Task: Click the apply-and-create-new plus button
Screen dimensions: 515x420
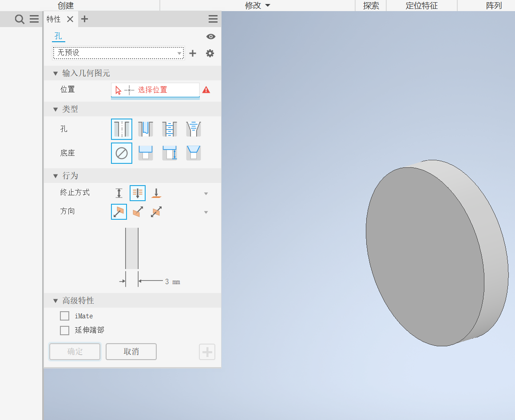Action: click(x=207, y=352)
